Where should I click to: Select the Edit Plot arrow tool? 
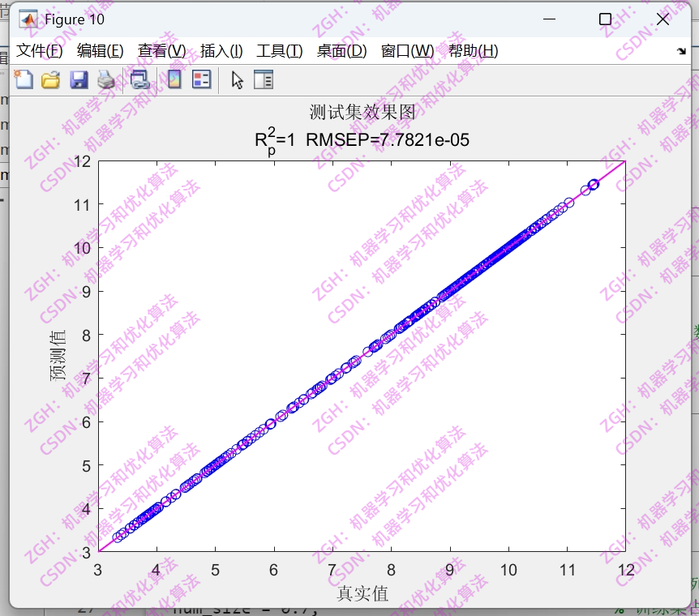237,80
